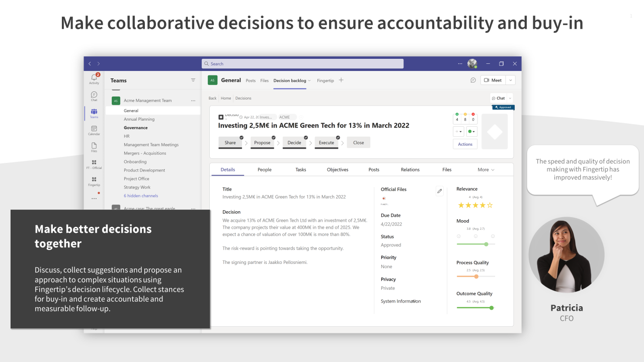Open the user profile avatar
Viewport: 644px width, 362px height.
pyautogui.click(x=472, y=64)
